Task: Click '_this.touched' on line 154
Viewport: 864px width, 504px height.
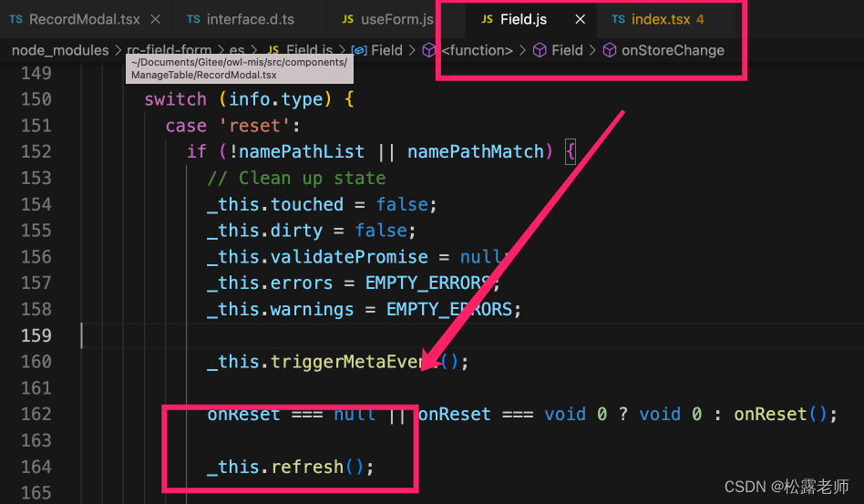Action: tap(275, 204)
